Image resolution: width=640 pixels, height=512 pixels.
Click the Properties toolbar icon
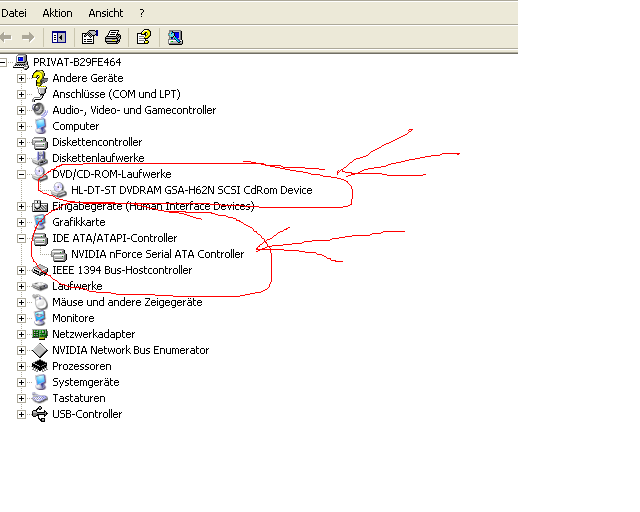pos(89,37)
